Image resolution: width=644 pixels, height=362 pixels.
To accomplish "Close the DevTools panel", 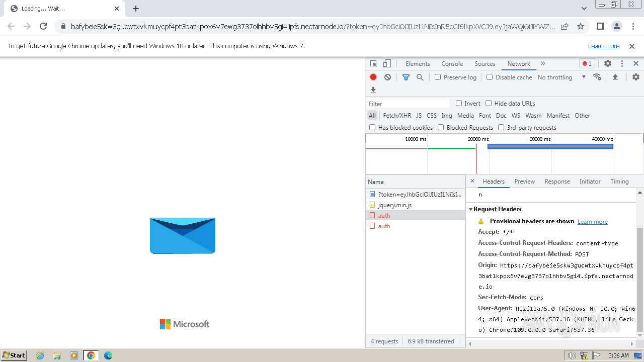I will tap(636, 64).
